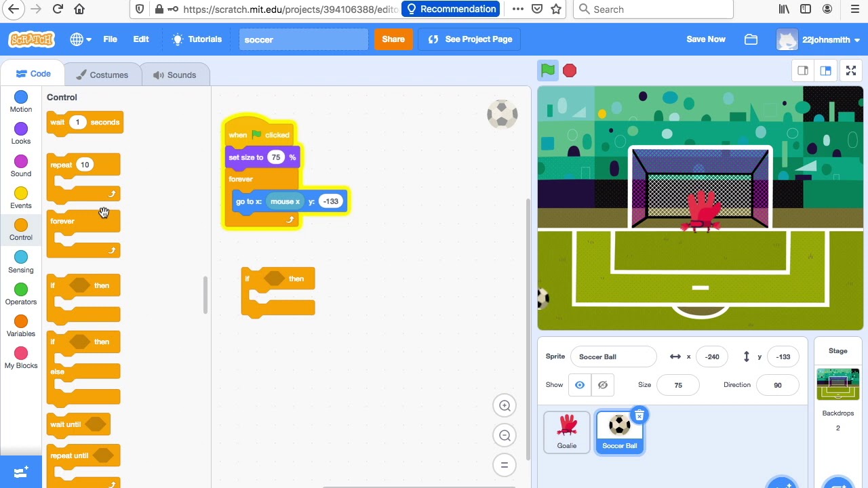
Task: Switch to the Sounds tab
Action: point(174,75)
